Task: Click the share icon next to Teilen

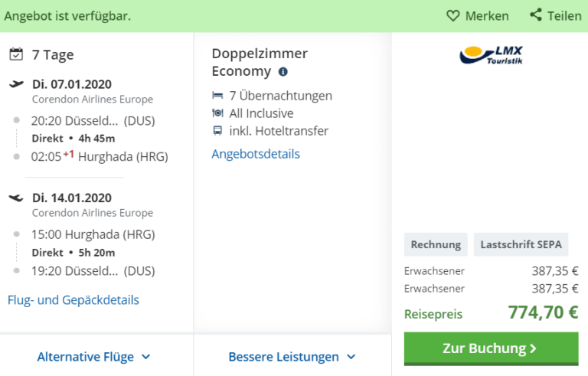Action: pos(535,15)
